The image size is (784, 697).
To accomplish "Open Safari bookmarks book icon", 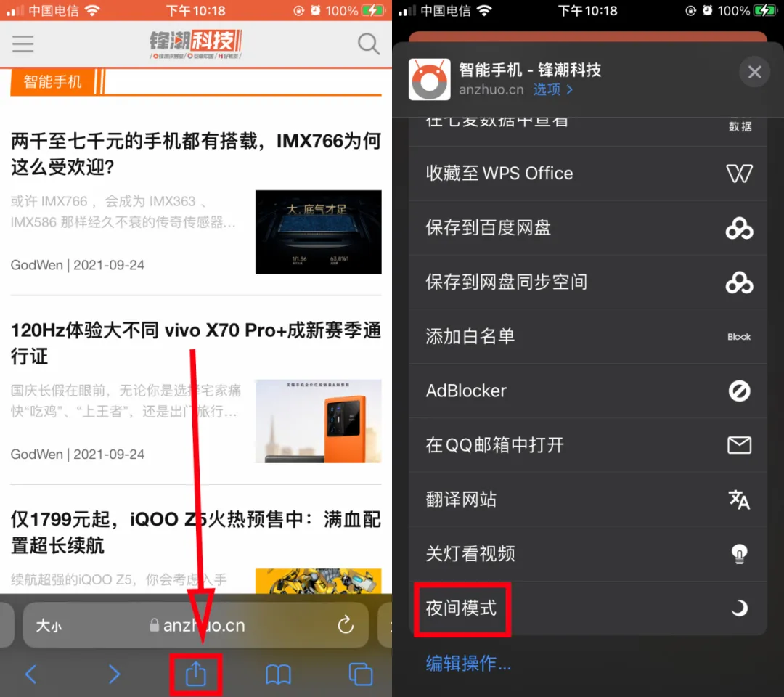I will pos(278,674).
